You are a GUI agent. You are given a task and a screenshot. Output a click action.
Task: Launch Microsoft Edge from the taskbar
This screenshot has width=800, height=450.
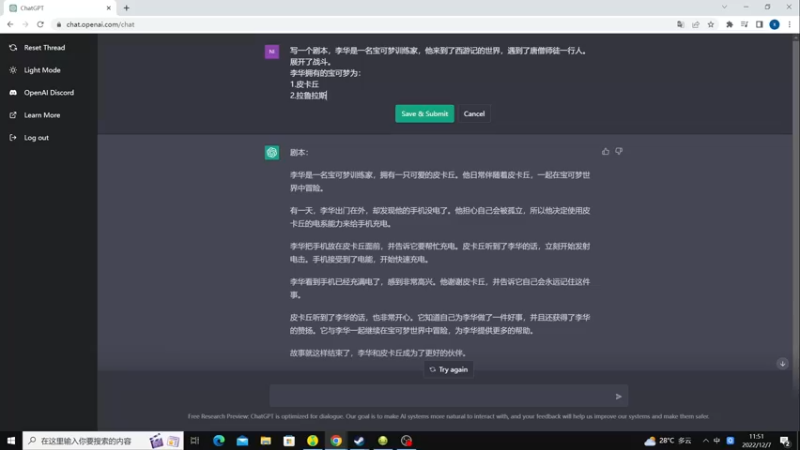(x=219, y=440)
